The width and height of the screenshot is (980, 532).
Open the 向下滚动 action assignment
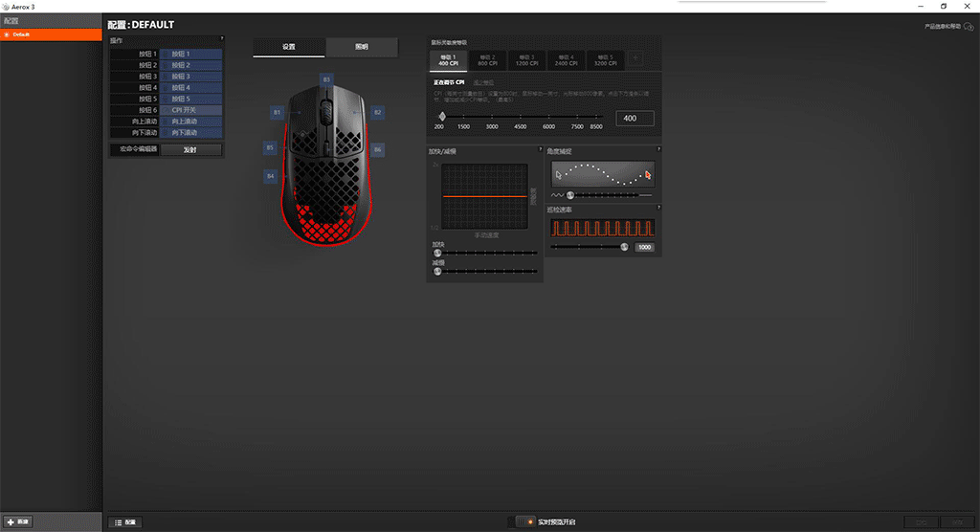190,133
